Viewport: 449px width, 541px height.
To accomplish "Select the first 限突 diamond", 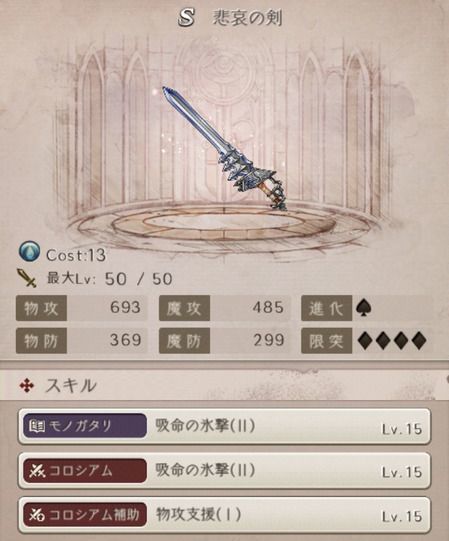I will [x=365, y=341].
